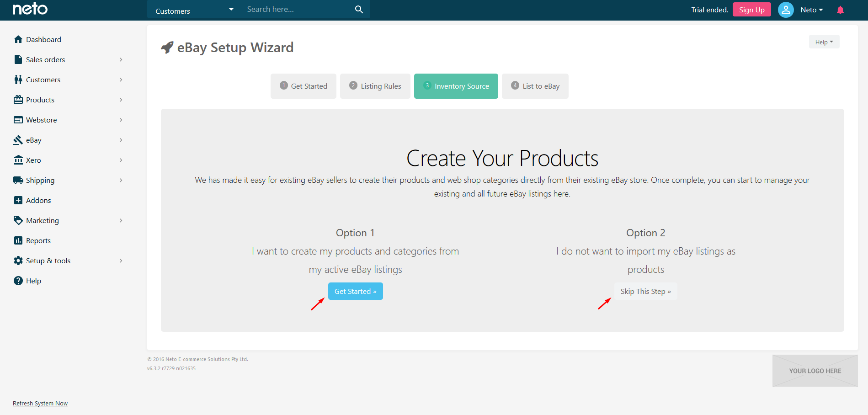Viewport: 868px width, 415px height.
Task: Click the Customers people icon
Action: pyautogui.click(x=18, y=80)
